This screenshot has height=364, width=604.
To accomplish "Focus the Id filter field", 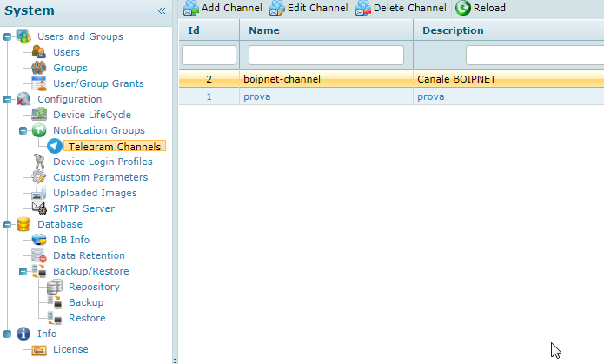I will 209,55.
